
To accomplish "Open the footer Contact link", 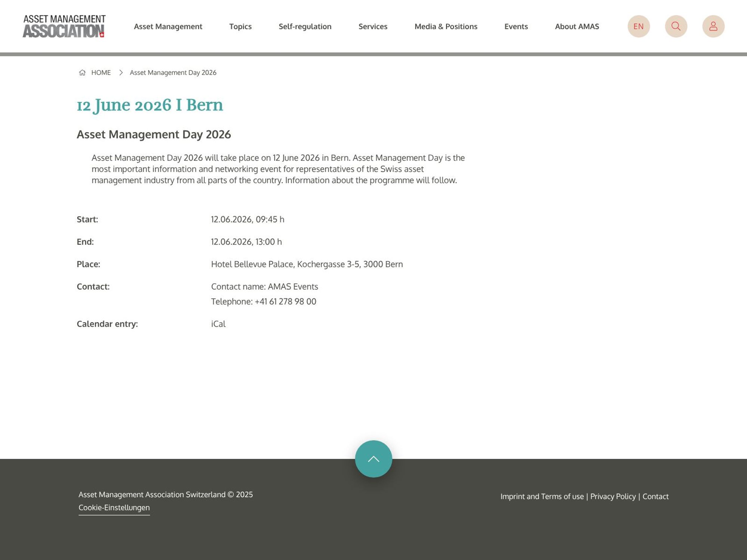I will pos(655,497).
